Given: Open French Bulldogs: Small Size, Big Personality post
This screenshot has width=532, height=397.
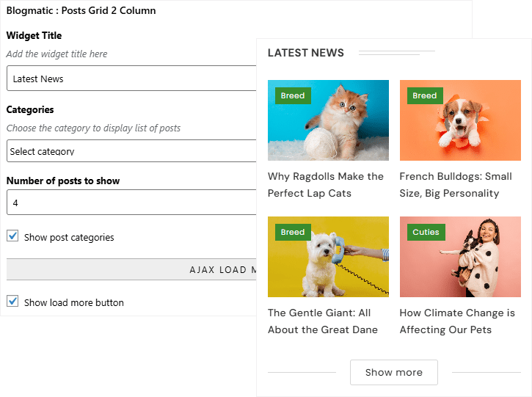Looking at the screenshot, I should point(456,185).
